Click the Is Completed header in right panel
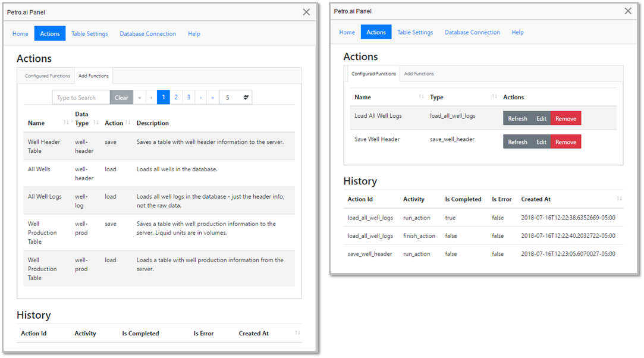 point(463,199)
